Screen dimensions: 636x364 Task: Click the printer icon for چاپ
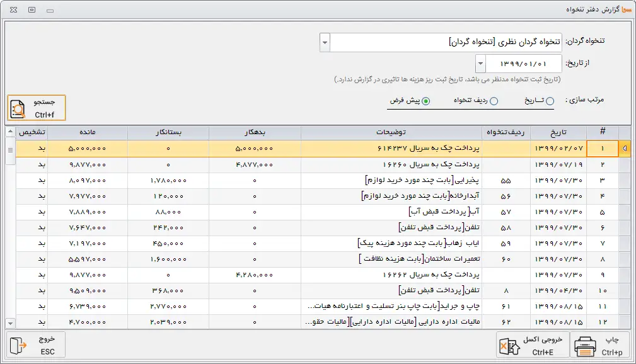coord(586,345)
